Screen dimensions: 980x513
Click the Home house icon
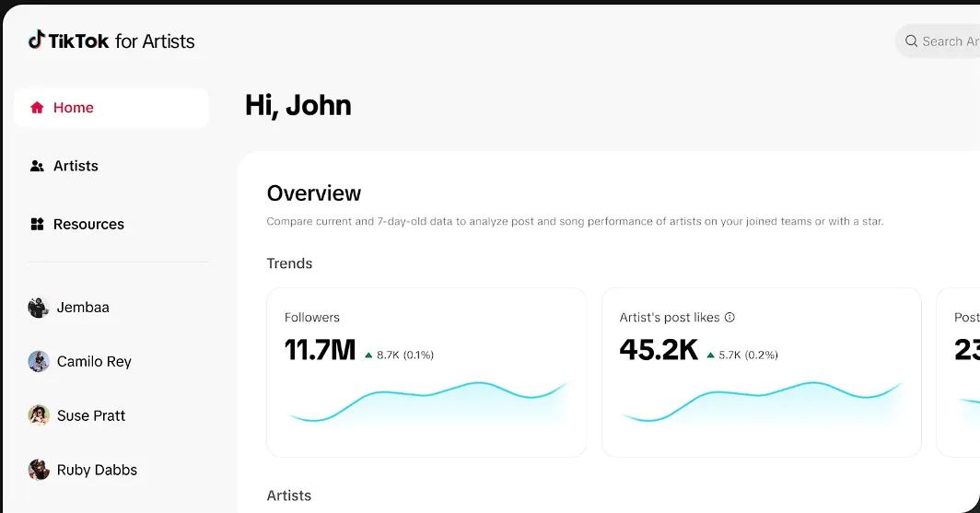[x=37, y=108]
